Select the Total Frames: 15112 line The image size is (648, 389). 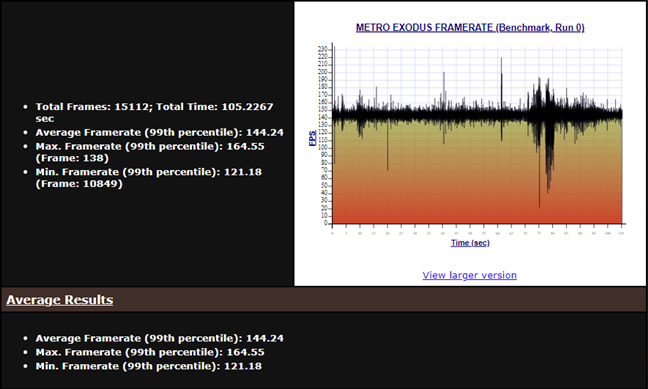click(x=154, y=112)
